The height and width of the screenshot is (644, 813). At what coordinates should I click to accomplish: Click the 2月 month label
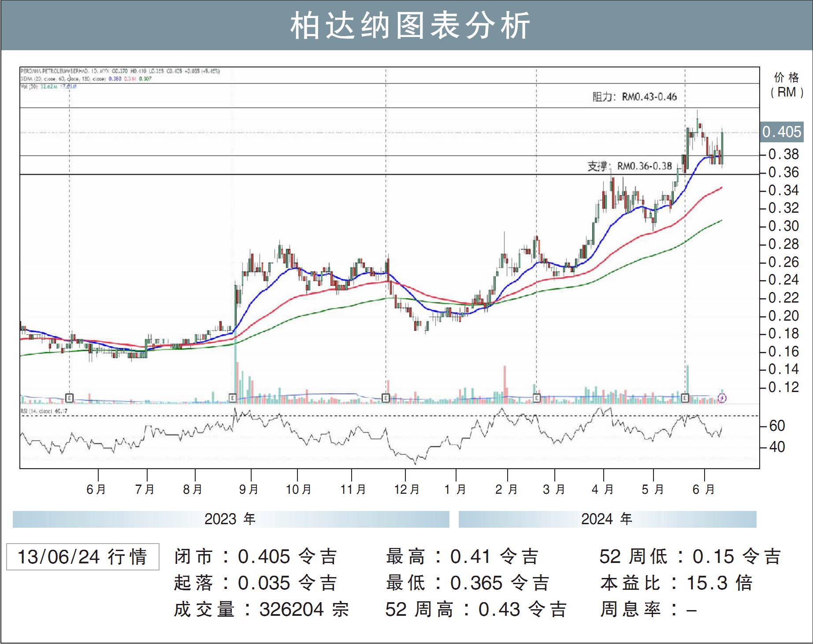506,489
